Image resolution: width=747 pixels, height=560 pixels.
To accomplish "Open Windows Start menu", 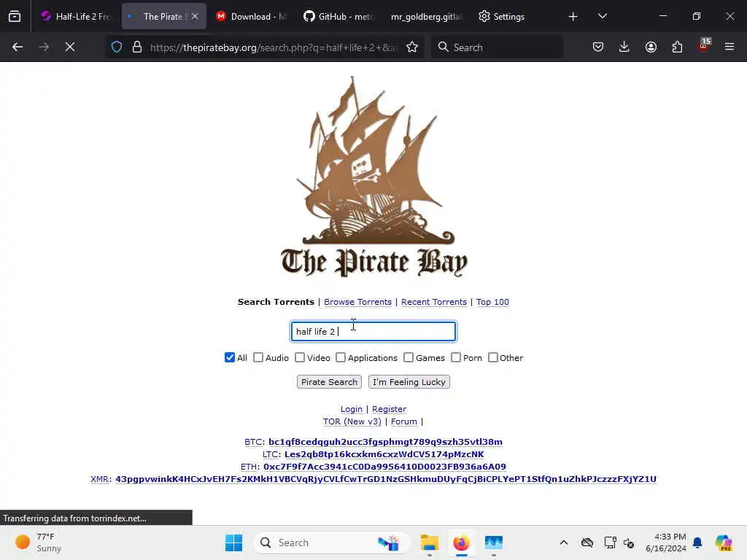I will pyautogui.click(x=233, y=542).
